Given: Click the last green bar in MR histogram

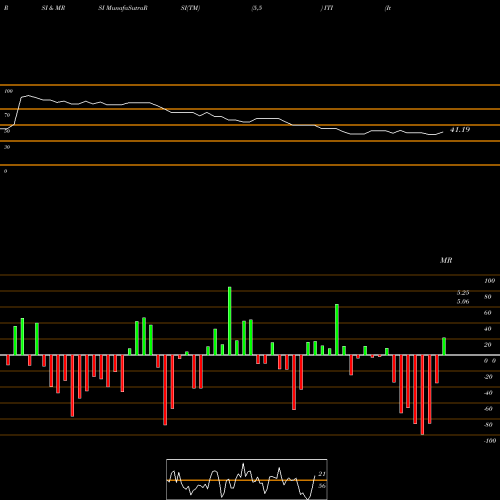Looking at the screenshot, I should pos(444,346).
